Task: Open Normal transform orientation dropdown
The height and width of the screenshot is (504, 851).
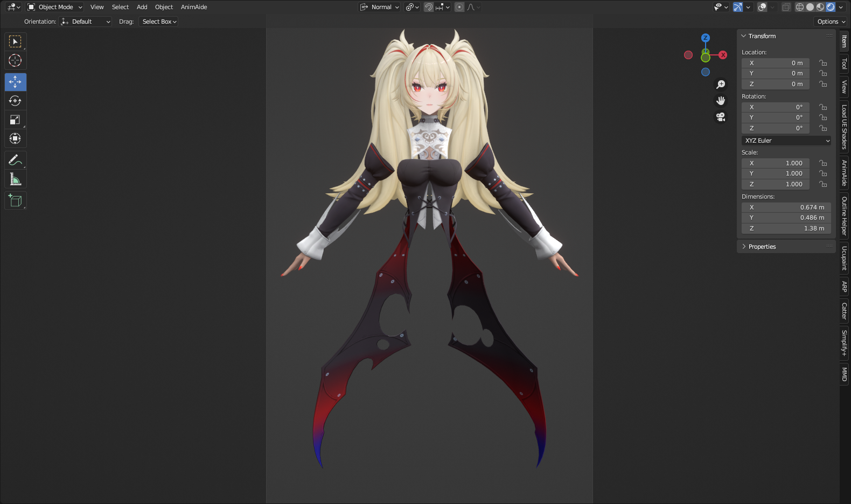Action: (x=380, y=7)
